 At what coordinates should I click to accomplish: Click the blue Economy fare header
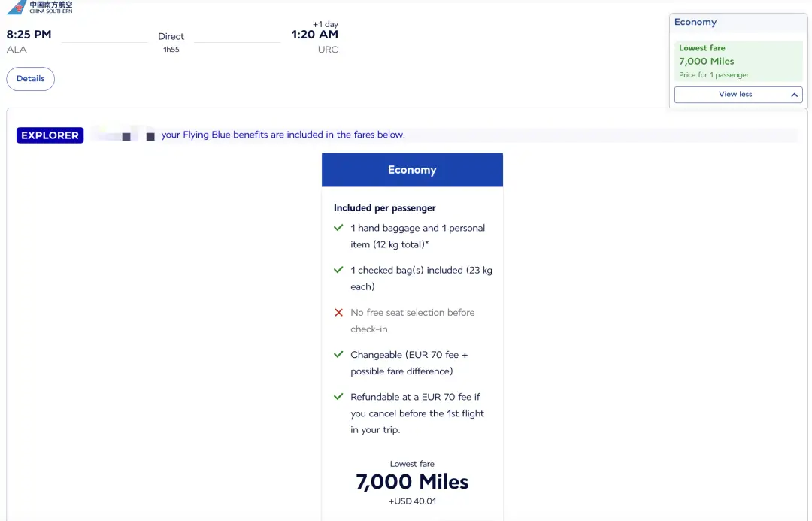click(412, 170)
